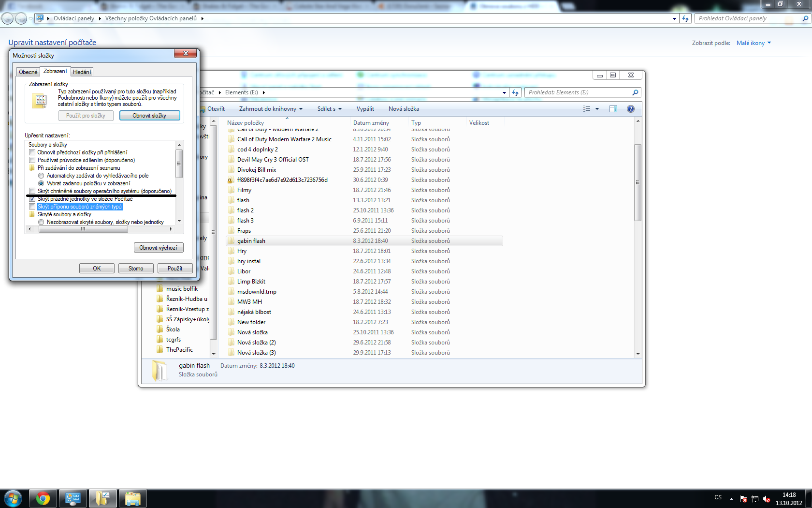This screenshot has width=812, height=508.
Task: Click the Škola folder icon in sidebar
Action: [x=160, y=329]
